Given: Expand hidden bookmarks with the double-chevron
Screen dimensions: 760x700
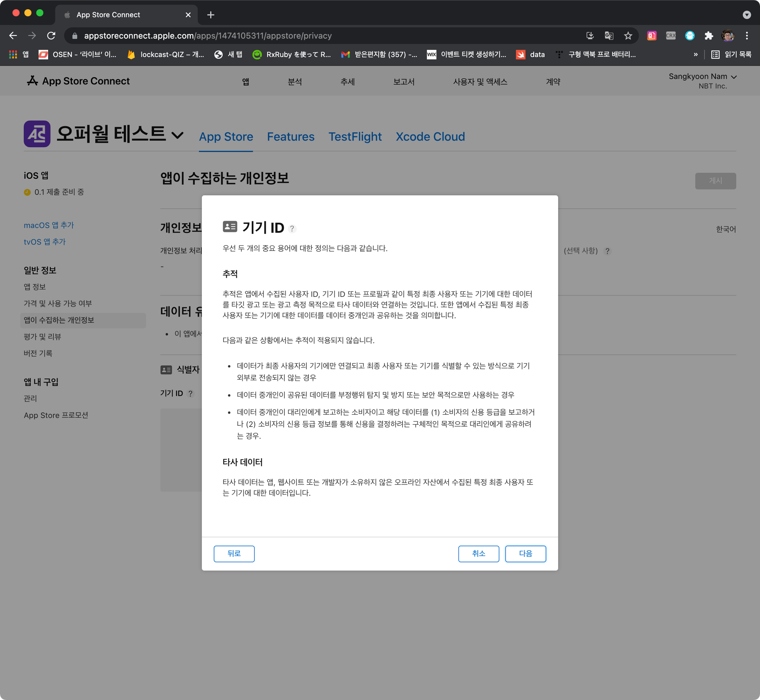Looking at the screenshot, I should coord(696,54).
